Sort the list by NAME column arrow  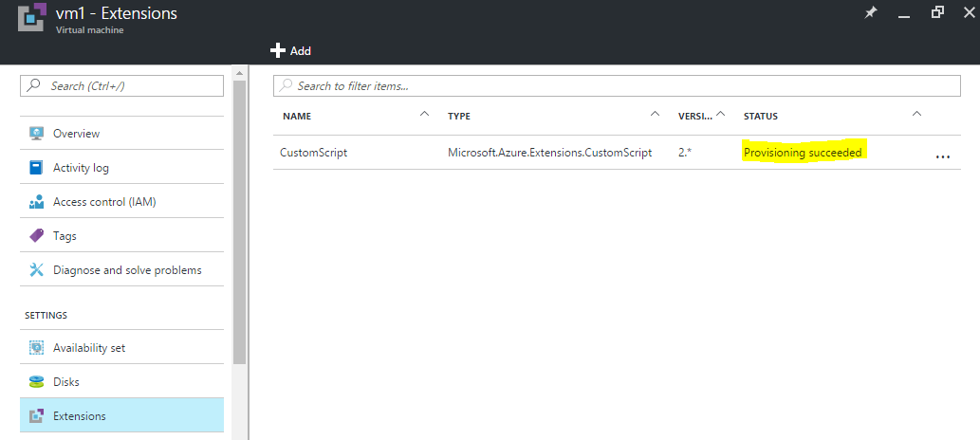[425, 114]
